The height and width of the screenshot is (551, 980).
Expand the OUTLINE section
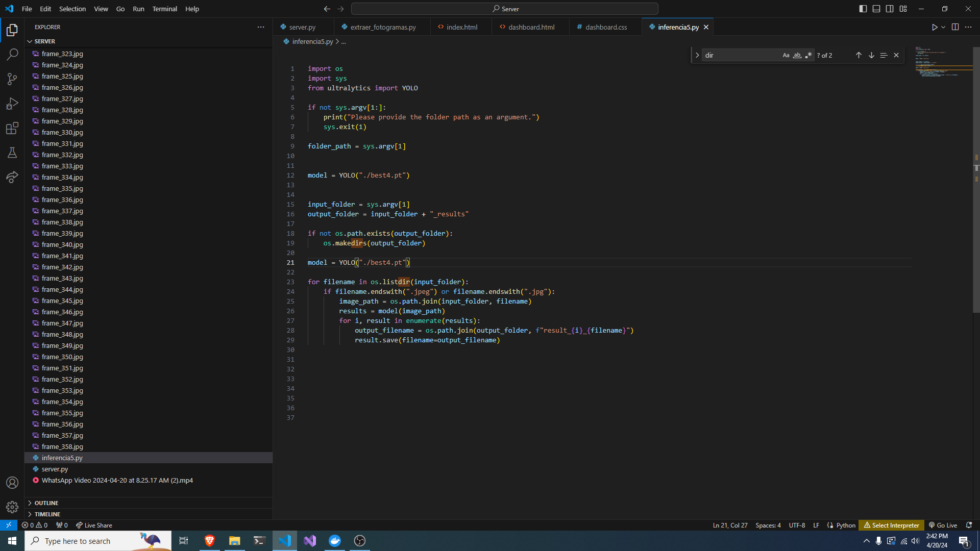coord(46,503)
